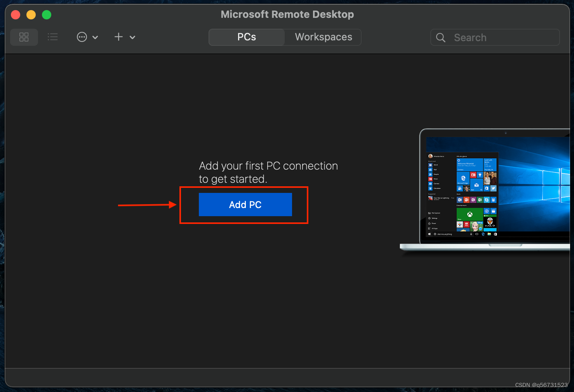The width and height of the screenshot is (574, 392).
Task: Open the Workspaces tab
Action: point(324,37)
